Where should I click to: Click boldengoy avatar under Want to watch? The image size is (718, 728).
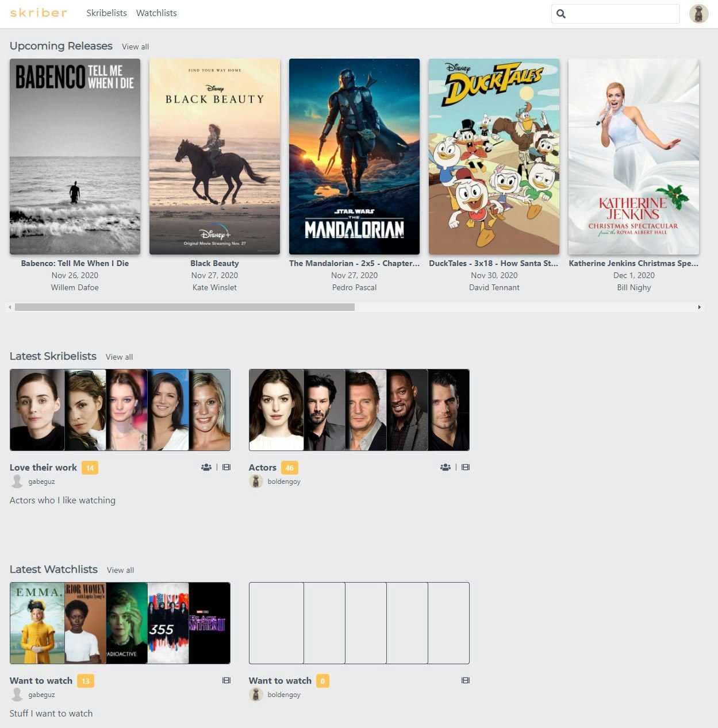(256, 695)
